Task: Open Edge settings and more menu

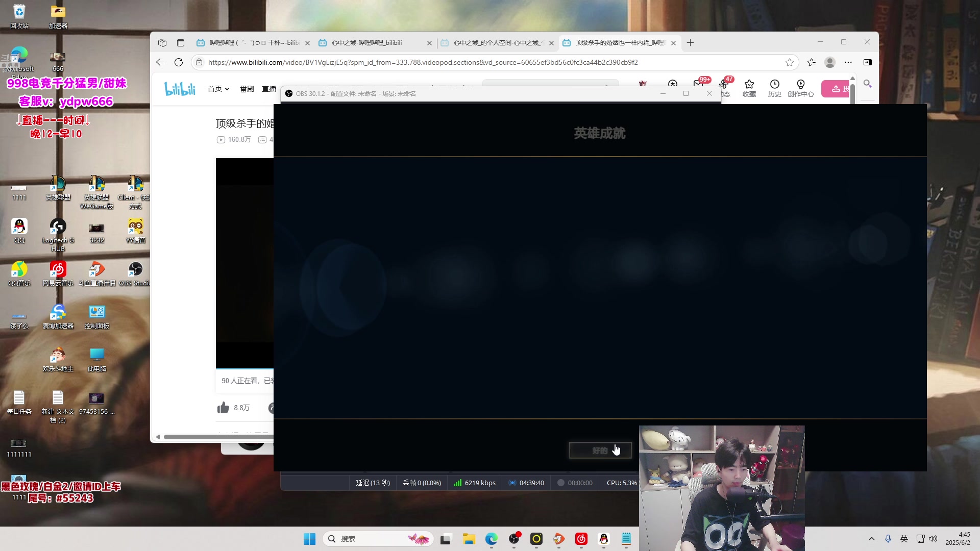Action: [x=848, y=62]
